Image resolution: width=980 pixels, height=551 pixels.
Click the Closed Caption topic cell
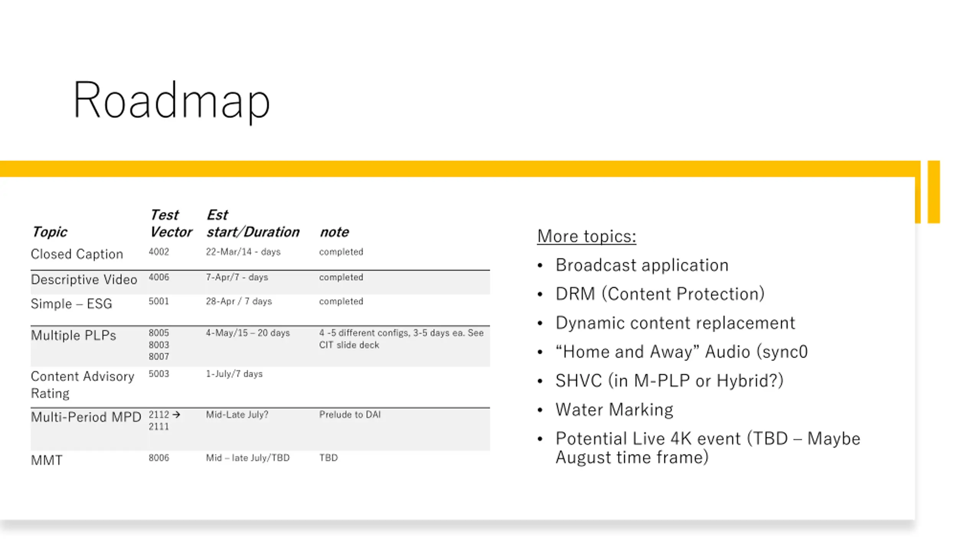77,254
